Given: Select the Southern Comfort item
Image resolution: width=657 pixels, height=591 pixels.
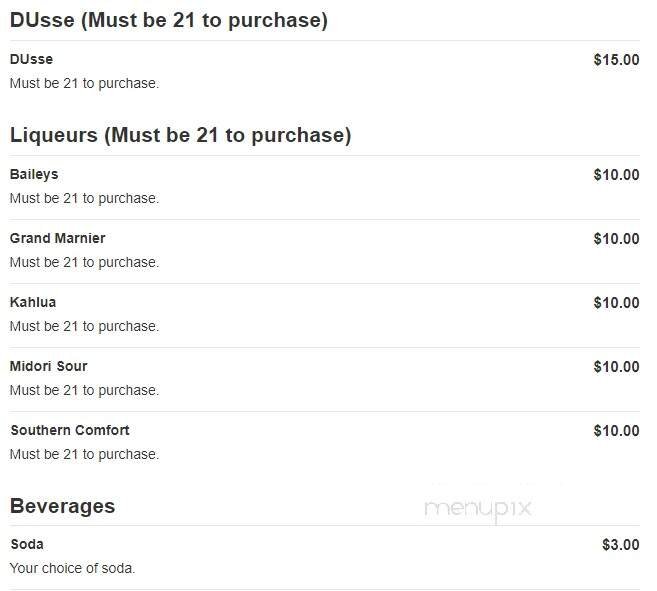Looking at the screenshot, I should (x=70, y=430).
